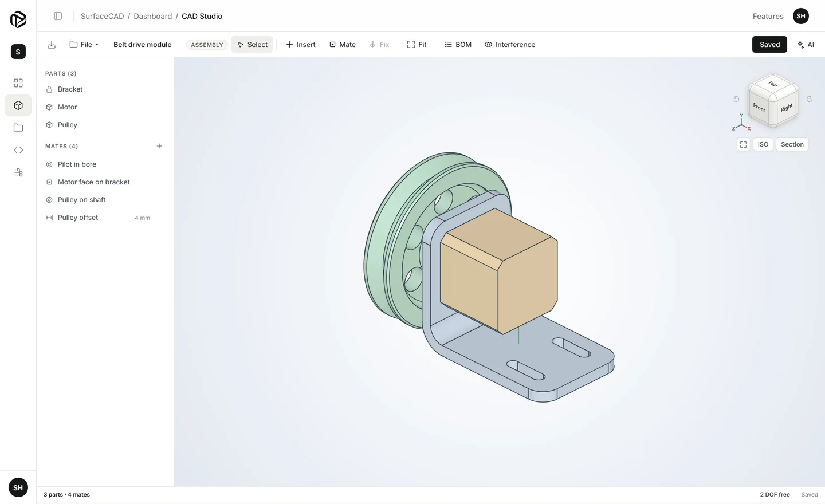Select Motor face on bracket mate
The image size is (825, 504).
pyautogui.click(x=105, y=182)
